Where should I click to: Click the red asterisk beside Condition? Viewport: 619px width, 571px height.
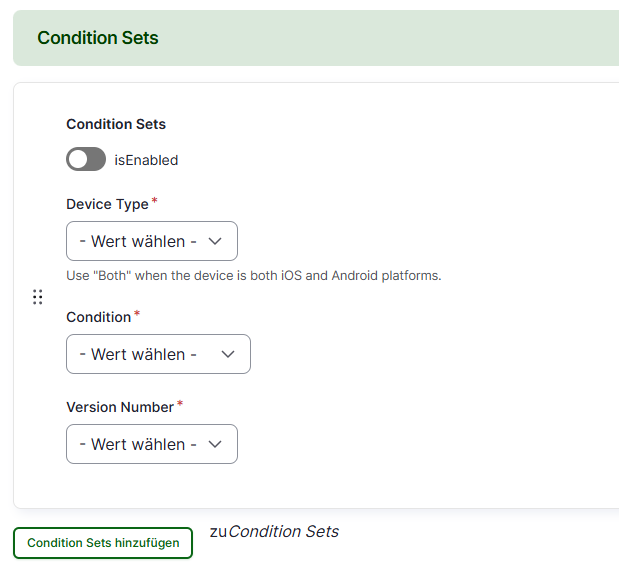137,314
